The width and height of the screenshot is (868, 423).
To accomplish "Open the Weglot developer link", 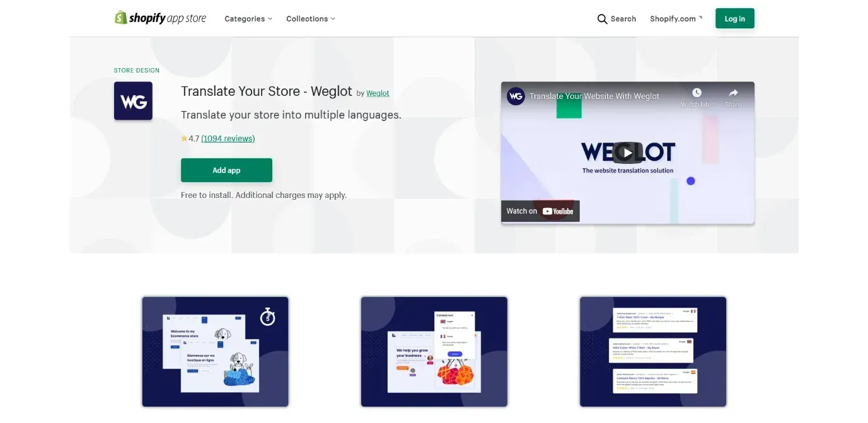I will 378,93.
